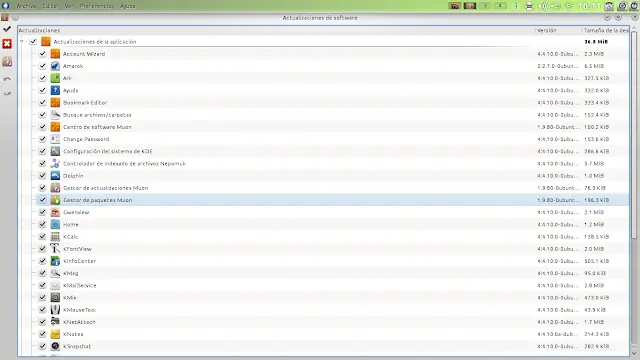The height and width of the screenshot is (360, 640).
Task: Open the Editar menu
Action: pos(50,6)
